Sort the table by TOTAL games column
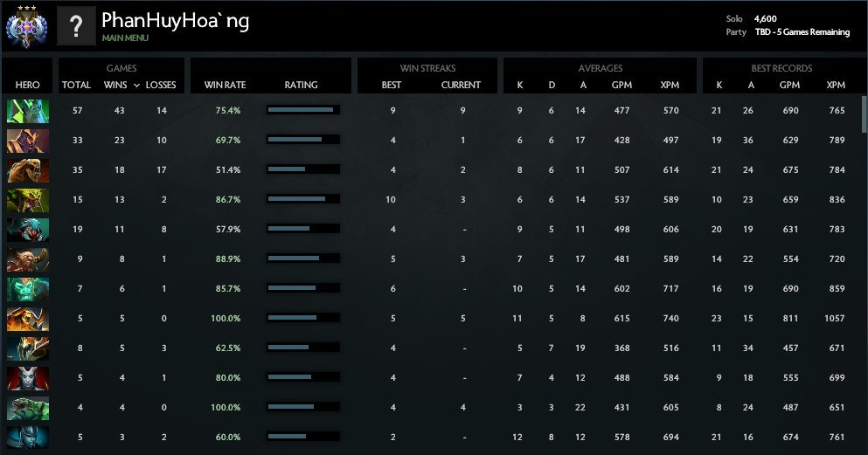 click(76, 86)
